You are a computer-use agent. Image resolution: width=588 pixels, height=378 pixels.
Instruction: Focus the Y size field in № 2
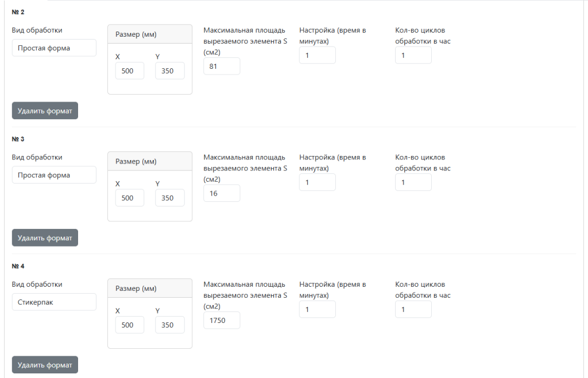(x=170, y=71)
